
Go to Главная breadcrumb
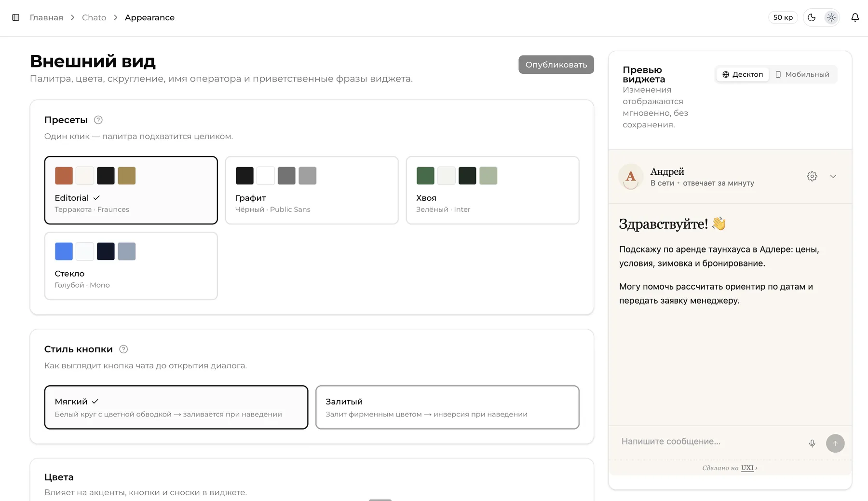tap(46, 17)
